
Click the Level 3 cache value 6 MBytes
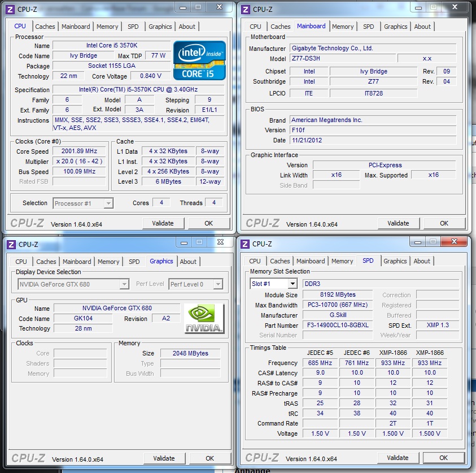click(x=168, y=181)
